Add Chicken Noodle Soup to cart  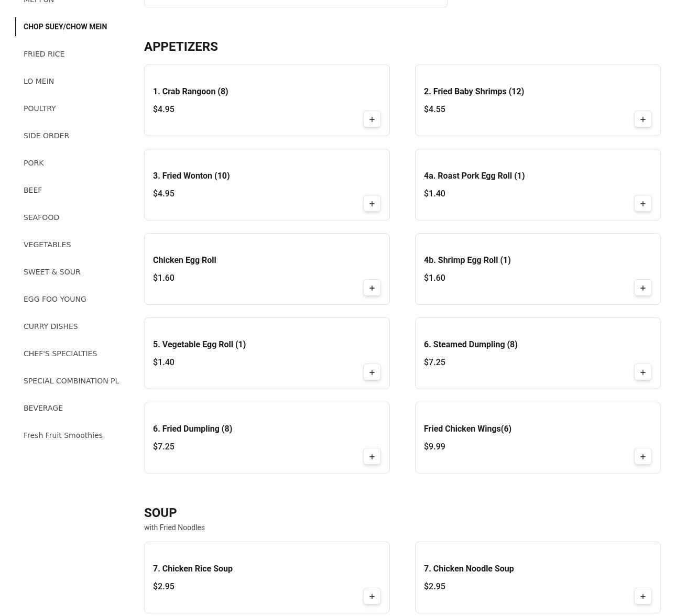[643, 597]
